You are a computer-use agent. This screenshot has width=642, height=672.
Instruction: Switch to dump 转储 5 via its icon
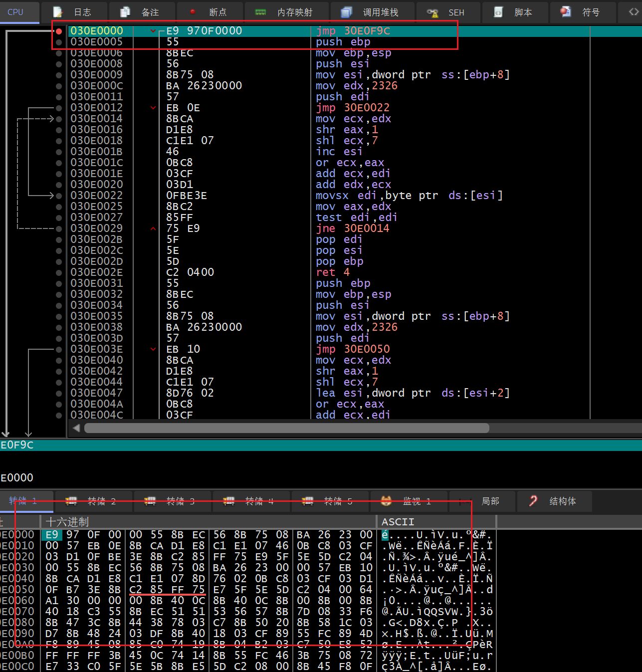click(308, 501)
